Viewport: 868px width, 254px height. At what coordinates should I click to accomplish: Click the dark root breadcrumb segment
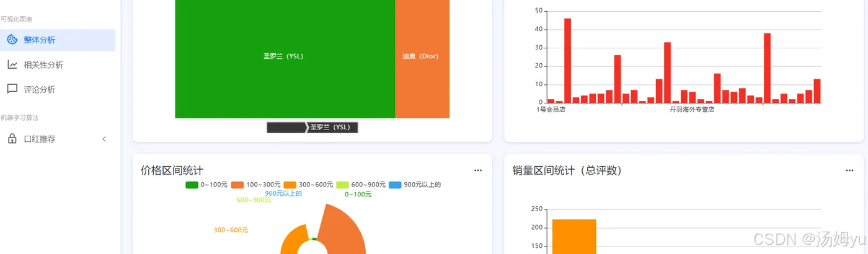click(x=286, y=127)
